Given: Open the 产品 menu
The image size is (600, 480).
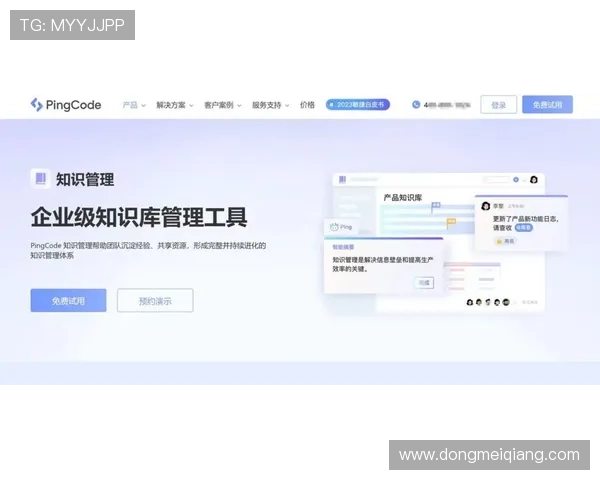Looking at the screenshot, I should (130, 105).
